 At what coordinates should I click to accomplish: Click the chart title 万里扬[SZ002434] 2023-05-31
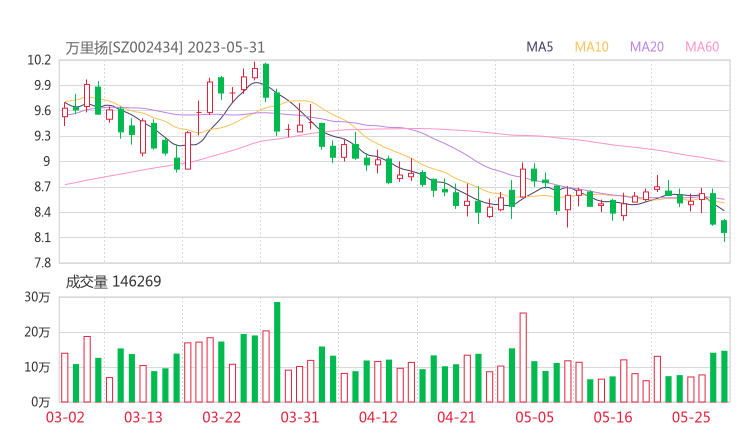coord(165,48)
